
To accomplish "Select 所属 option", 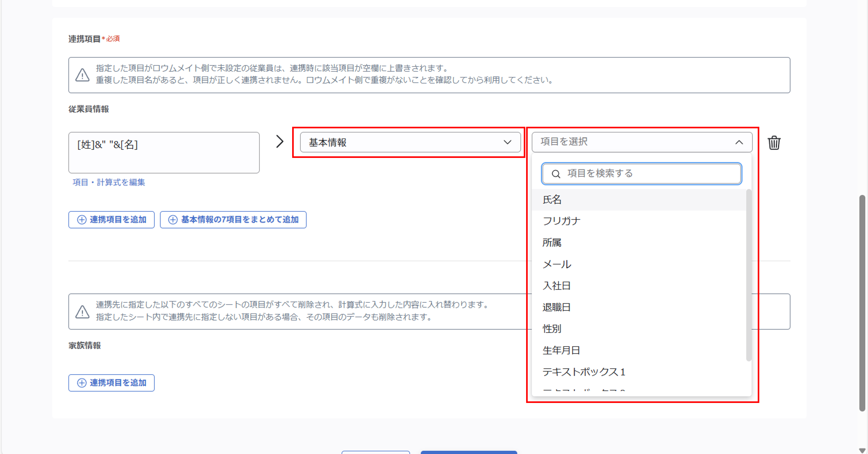I will coord(552,242).
